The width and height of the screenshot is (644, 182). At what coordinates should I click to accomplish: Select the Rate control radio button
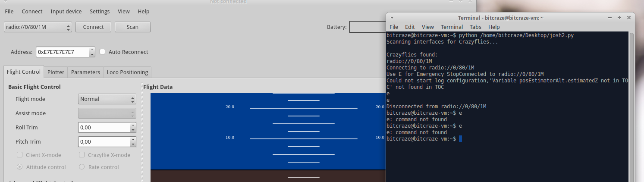click(x=82, y=167)
